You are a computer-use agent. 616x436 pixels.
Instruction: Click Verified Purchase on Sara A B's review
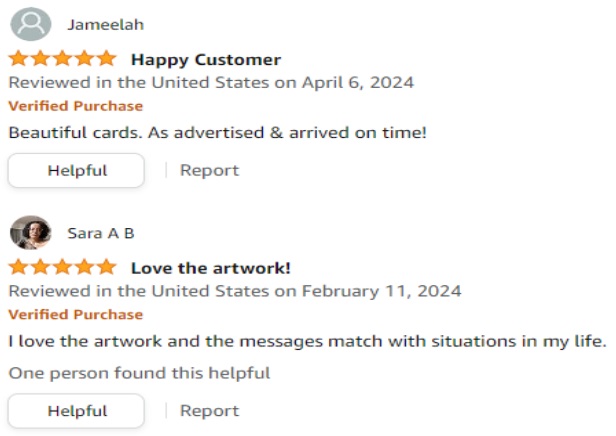[x=76, y=315]
